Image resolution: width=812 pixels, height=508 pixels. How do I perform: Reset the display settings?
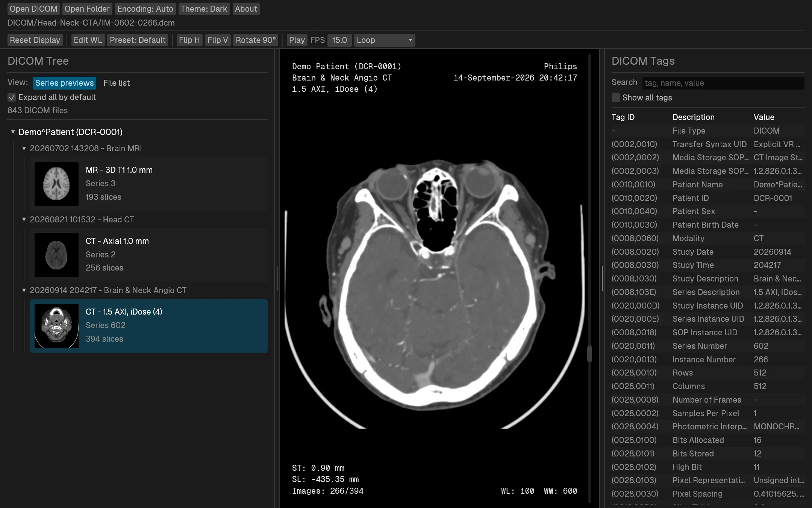click(x=35, y=40)
